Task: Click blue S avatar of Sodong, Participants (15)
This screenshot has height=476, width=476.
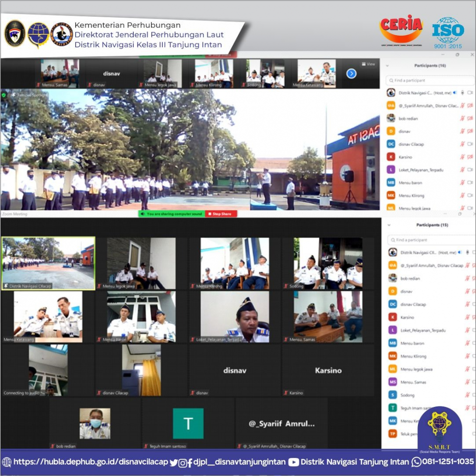Action: coord(393,395)
